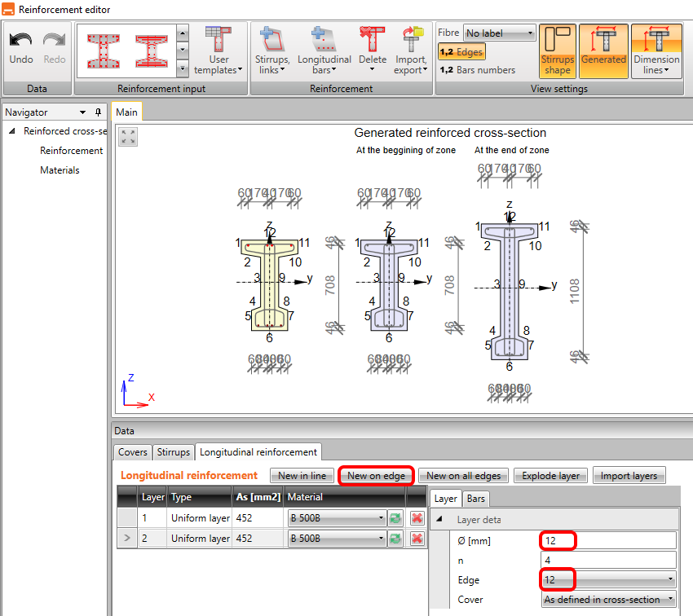The height and width of the screenshot is (616, 693).
Task: Click the Undo icon
Action: click(x=20, y=47)
